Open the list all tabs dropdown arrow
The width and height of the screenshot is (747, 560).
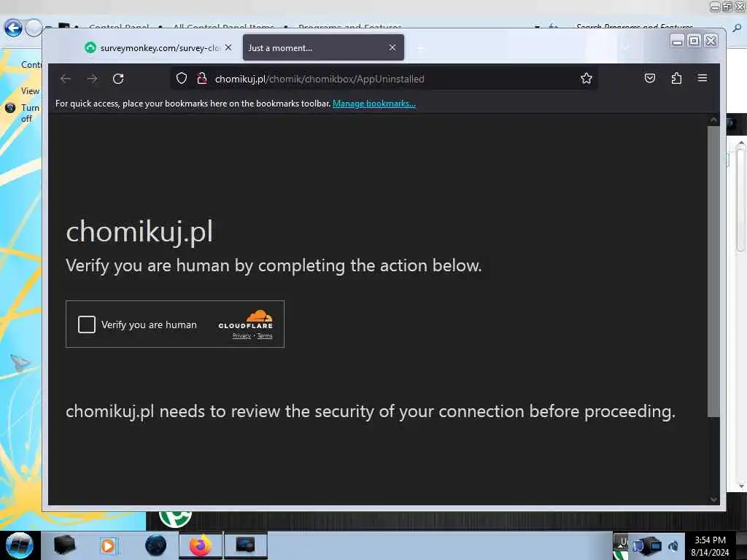[x=626, y=47]
